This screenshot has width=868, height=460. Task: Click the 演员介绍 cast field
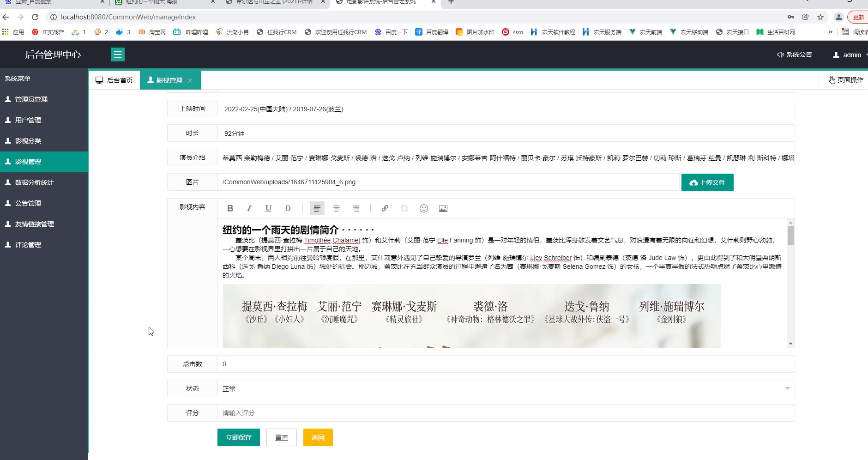pos(506,157)
